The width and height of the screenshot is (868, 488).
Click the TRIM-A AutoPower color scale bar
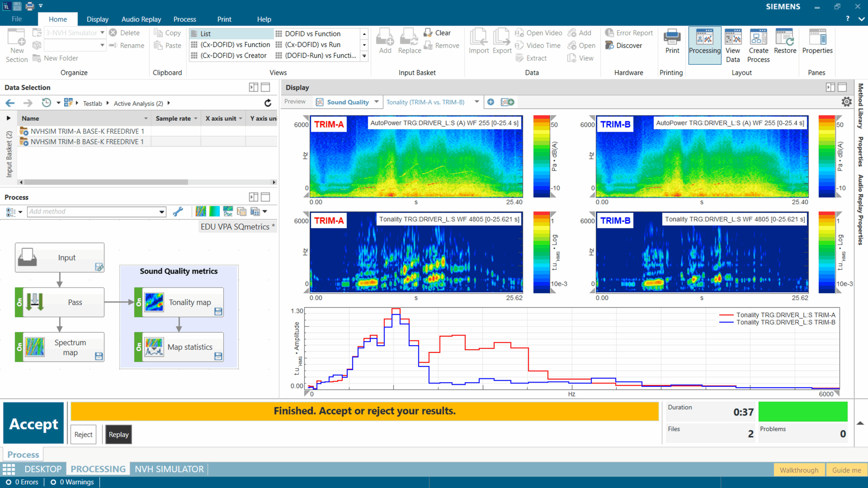pos(541,157)
